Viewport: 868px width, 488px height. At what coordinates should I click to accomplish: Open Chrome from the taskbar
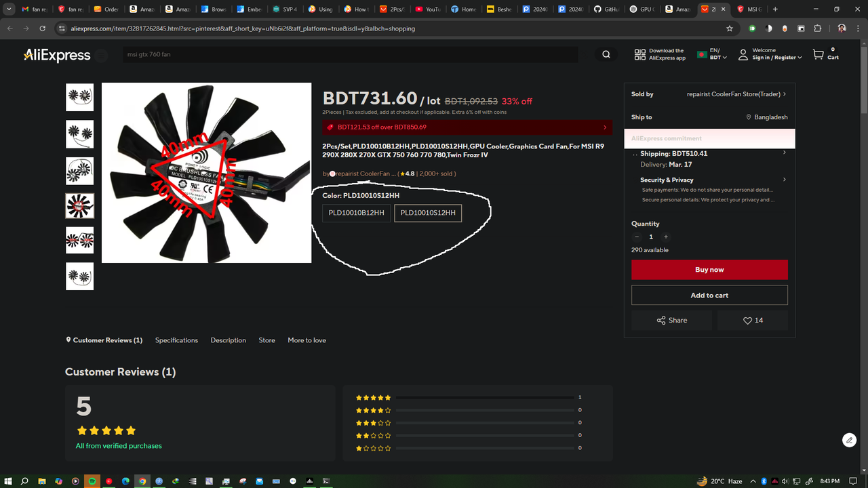pyautogui.click(x=142, y=481)
